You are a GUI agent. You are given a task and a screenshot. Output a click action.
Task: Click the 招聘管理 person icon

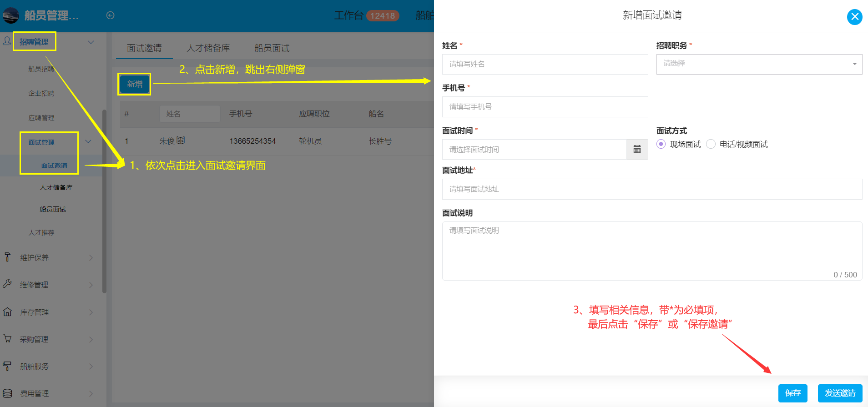tap(7, 41)
